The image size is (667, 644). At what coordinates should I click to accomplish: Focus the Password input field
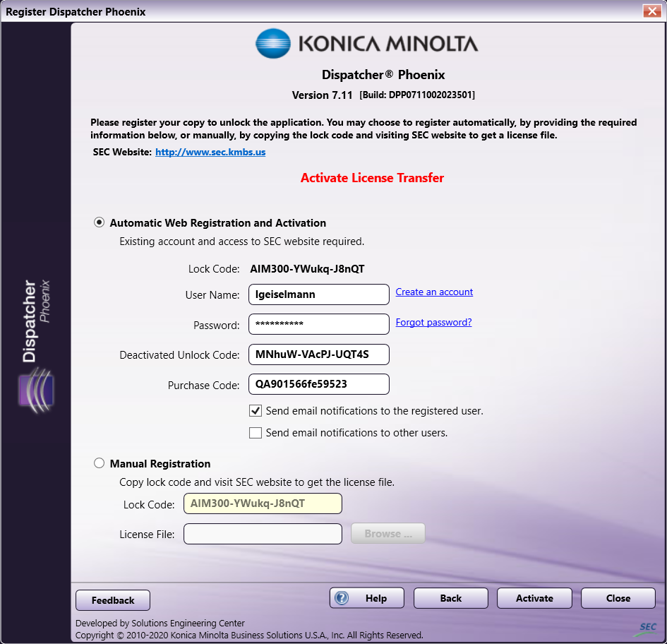point(318,324)
